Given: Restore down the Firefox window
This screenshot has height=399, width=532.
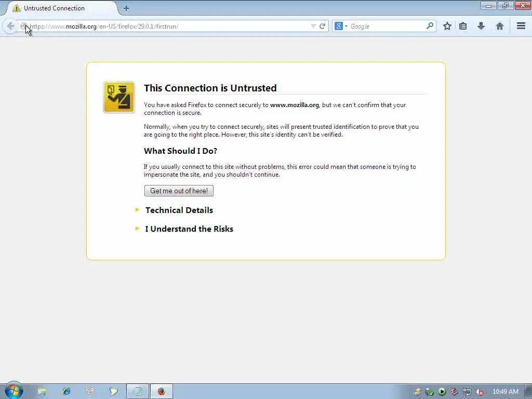Looking at the screenshot, I should coord(506,5).
